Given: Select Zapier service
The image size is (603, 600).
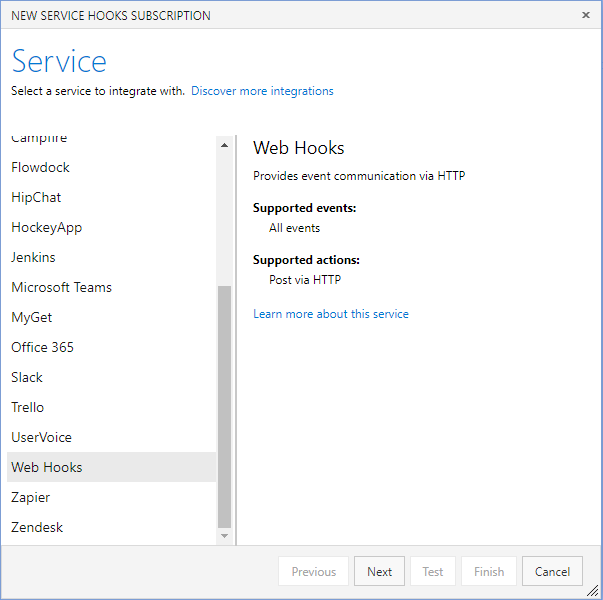Looking at the screenshot, I should click(112, 497).
